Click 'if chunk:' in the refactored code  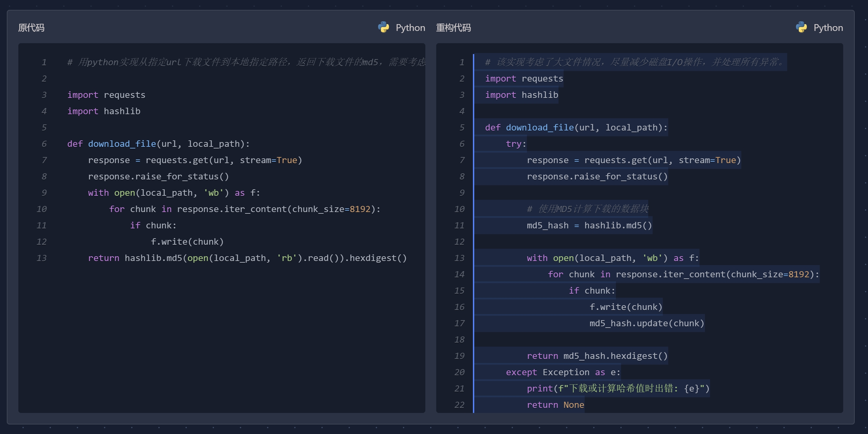592,291
